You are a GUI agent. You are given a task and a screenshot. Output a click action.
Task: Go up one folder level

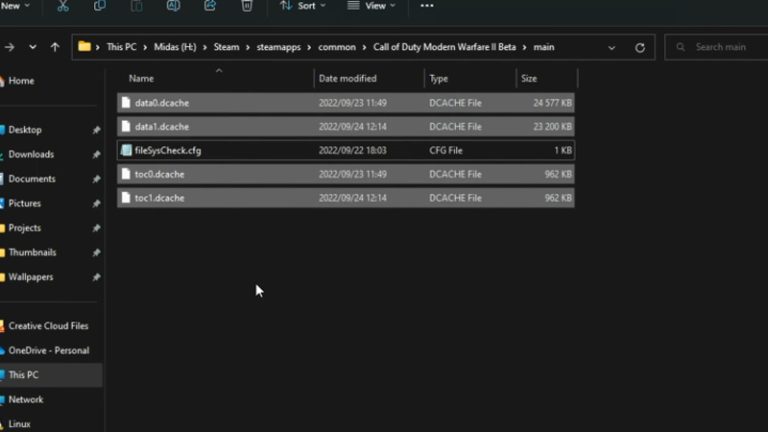click(x=55, y=47)
